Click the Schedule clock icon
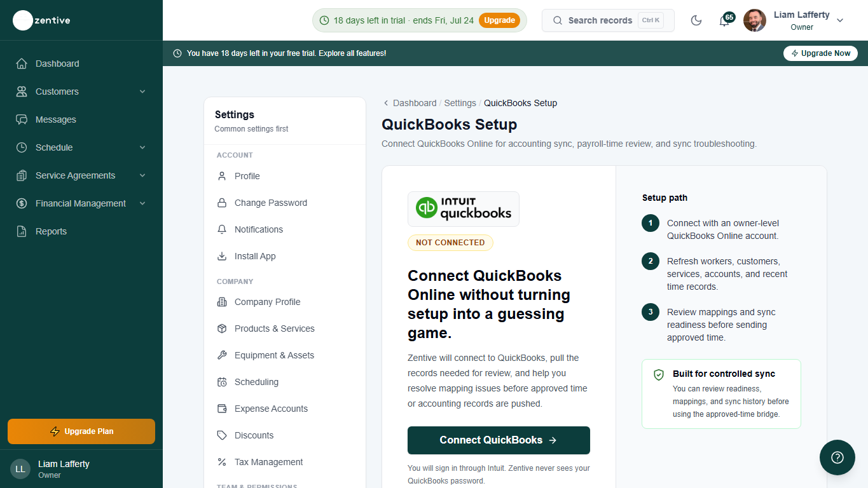 (22, 147)
